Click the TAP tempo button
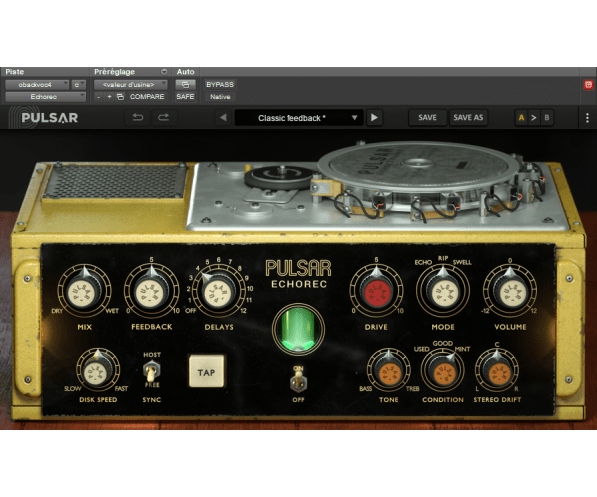 pyautogui.click(x=206, y=372)
